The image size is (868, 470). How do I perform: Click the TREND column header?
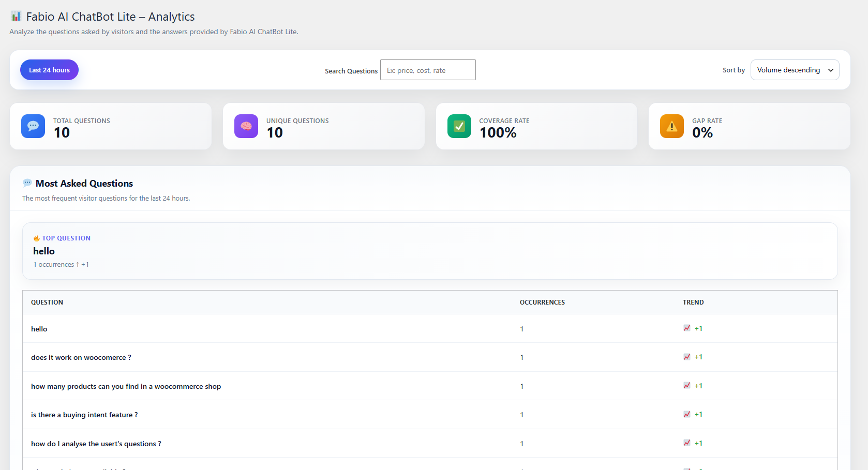(693, 302)
